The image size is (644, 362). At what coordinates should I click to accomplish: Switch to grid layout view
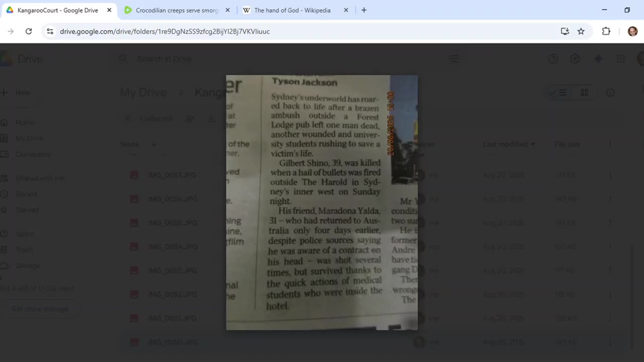[x=584, y=93]
